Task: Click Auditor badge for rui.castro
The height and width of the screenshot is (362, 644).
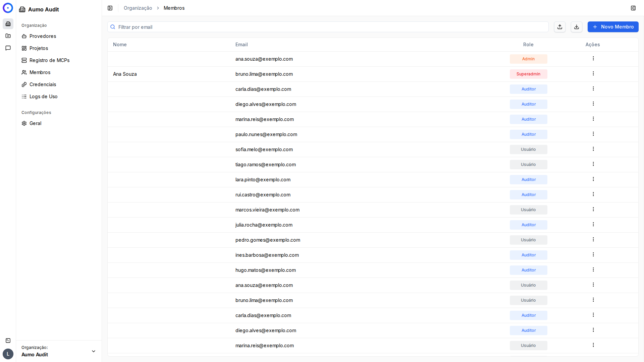Action: pyautogui.click(x=528, y=195)
